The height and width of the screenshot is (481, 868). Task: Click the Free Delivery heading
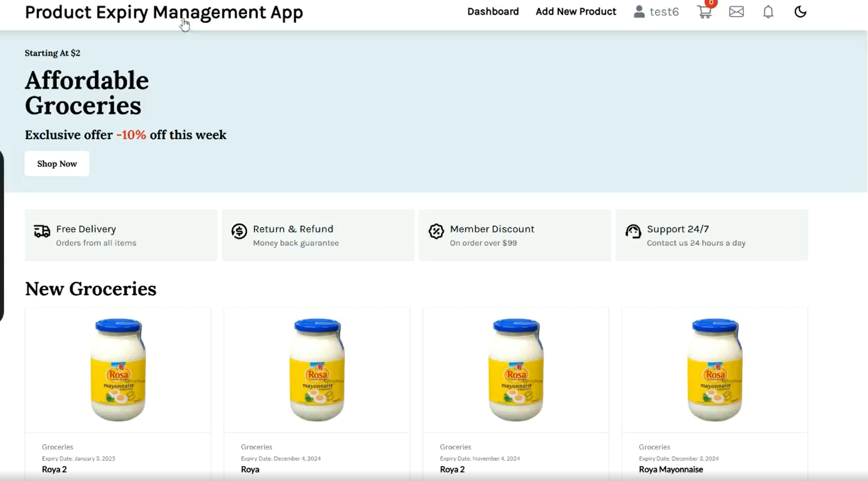[86, 229]
